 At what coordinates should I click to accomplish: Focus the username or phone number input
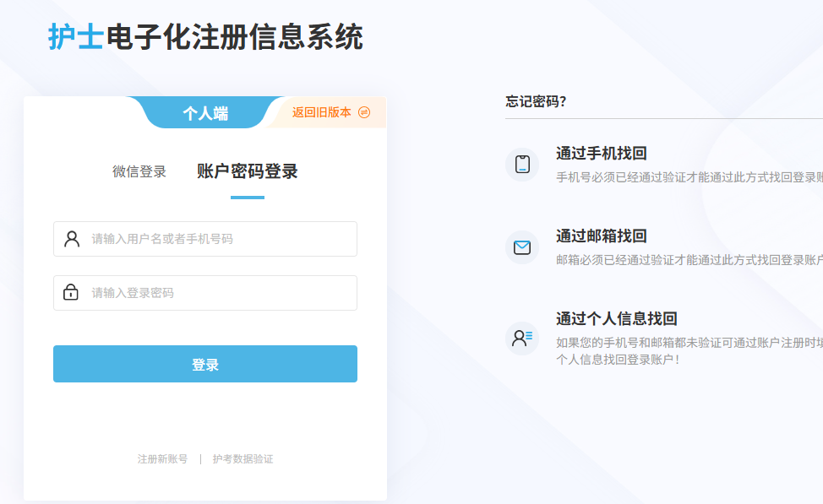point(220,239)
